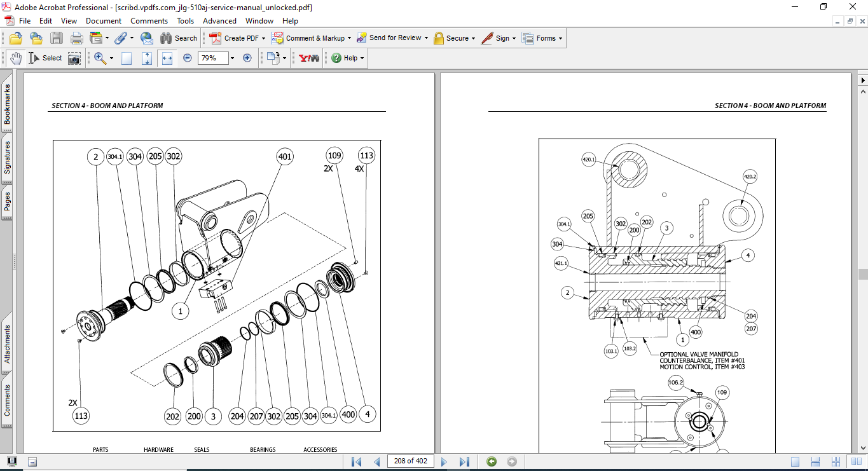
Task: Open the Advanced menu
Action: click(220, 21)
